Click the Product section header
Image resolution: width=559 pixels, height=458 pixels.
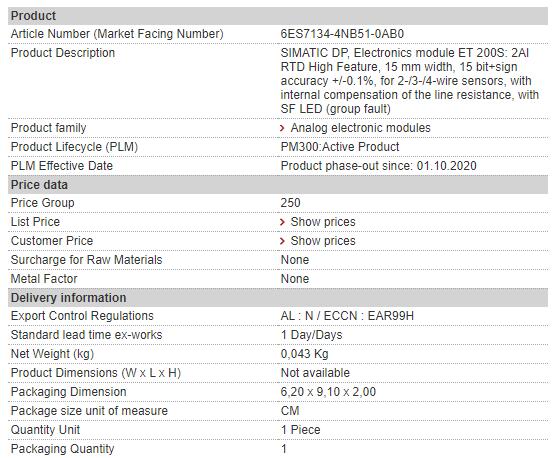[x=278, y=16]
